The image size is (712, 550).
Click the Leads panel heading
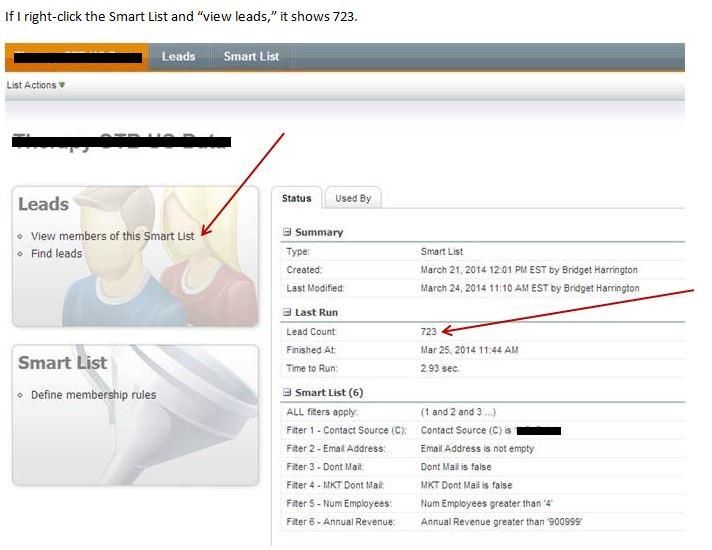pyautogui.click(x=44, y=204)
